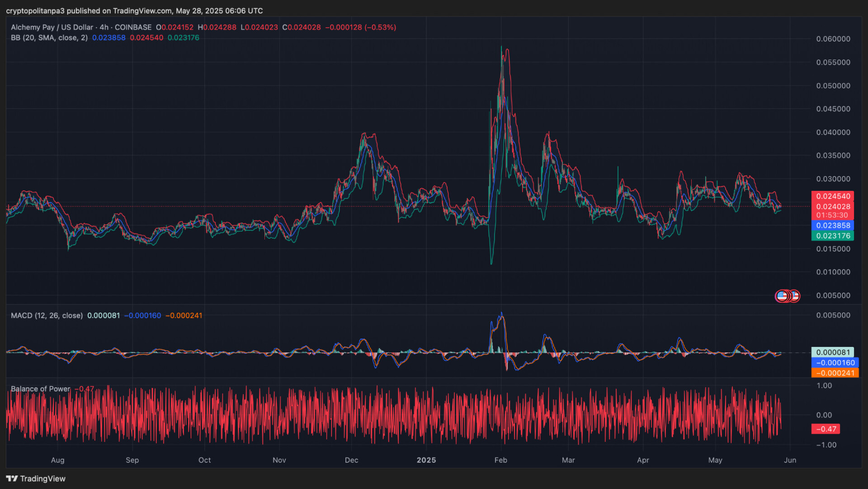Select the Balance of Power indicator label
The height and width of the screenshot is (489, 868).
click(41, 389)
